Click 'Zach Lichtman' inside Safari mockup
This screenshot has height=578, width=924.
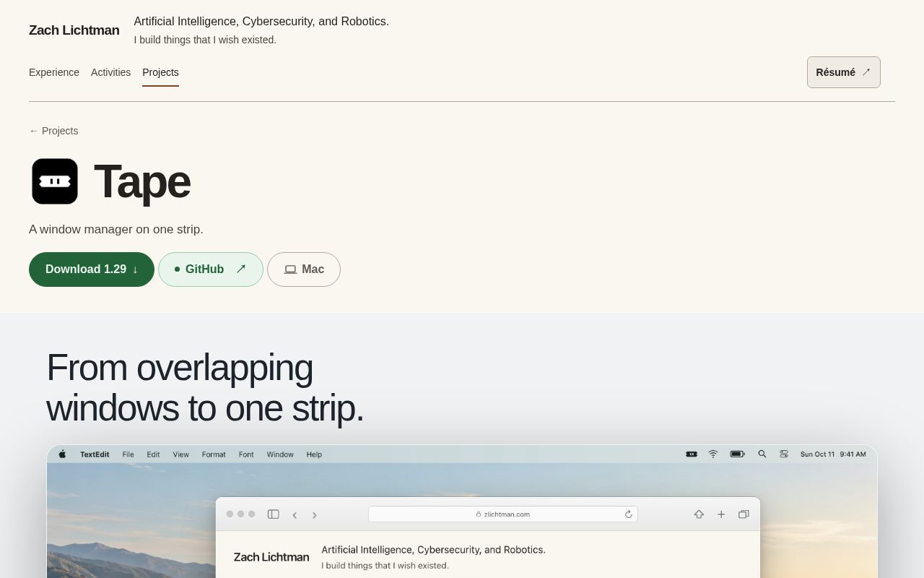coord(271,557)
